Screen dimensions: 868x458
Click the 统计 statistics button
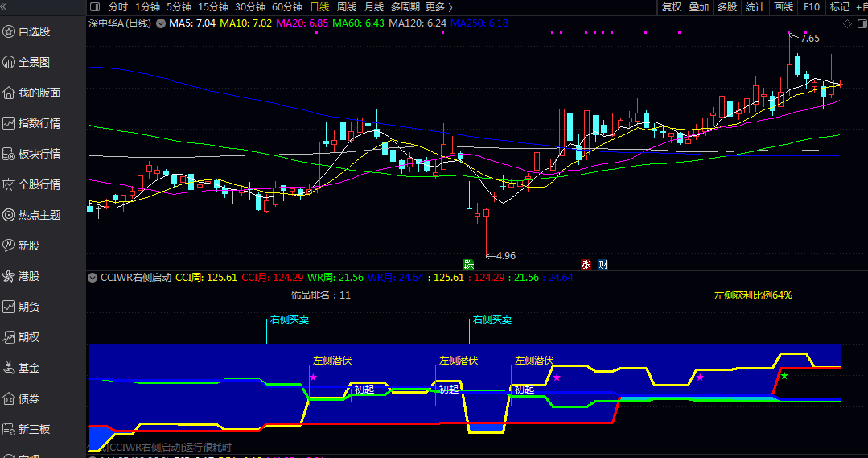755,6
